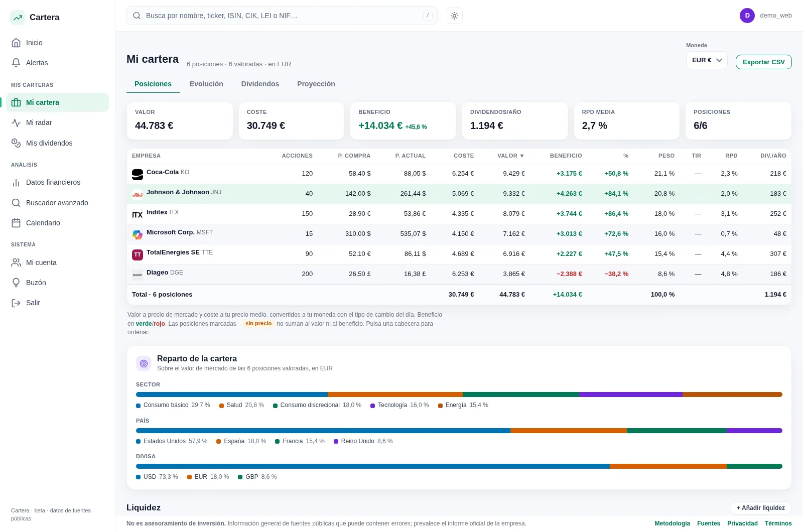Switch to the Evolución tab
Image resolution: width=803 pixels, height=532 pixels.
tap(206, 84)
